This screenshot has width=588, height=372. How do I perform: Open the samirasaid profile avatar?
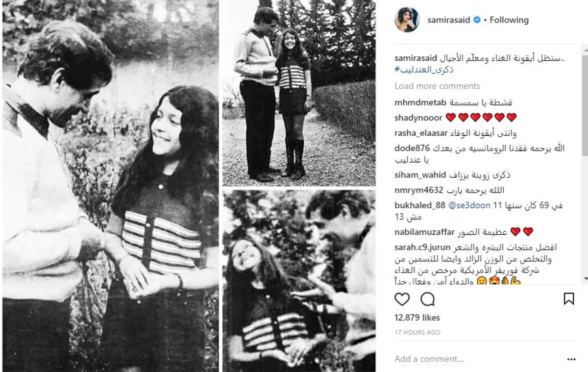click(406, 20)
